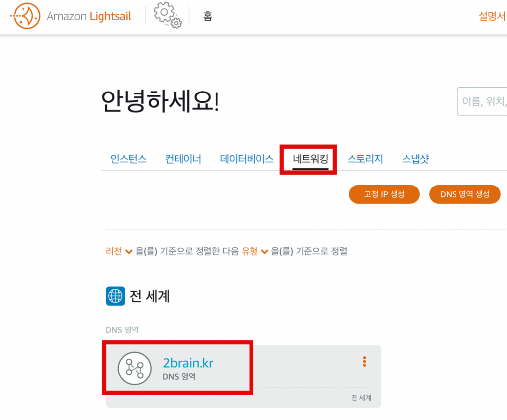Screen dimensions: 507x420
Task: Switch to the 스토리지 tab
Action: pos(365,159)
